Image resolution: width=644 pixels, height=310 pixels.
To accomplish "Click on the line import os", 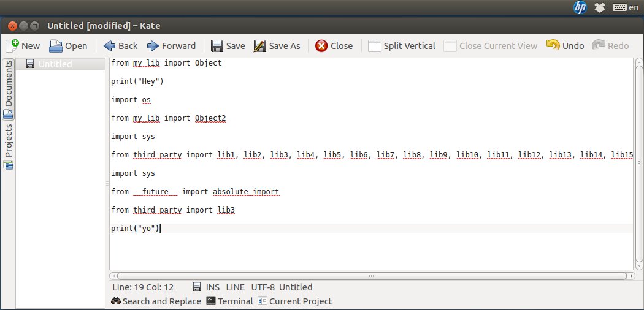I will [131, 100].
